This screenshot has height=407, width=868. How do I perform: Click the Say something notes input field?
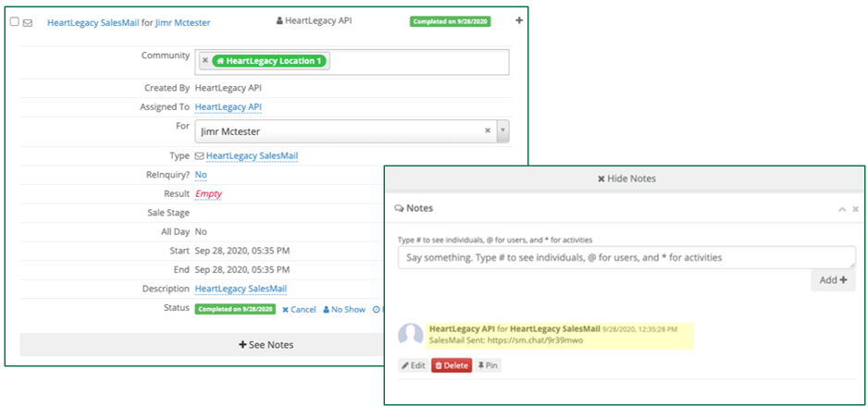point(626,257)
